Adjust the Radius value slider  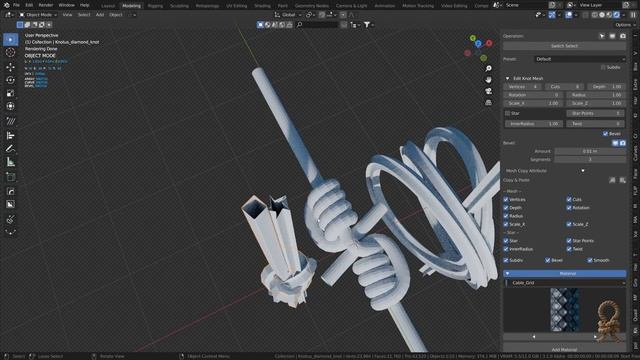596,95
